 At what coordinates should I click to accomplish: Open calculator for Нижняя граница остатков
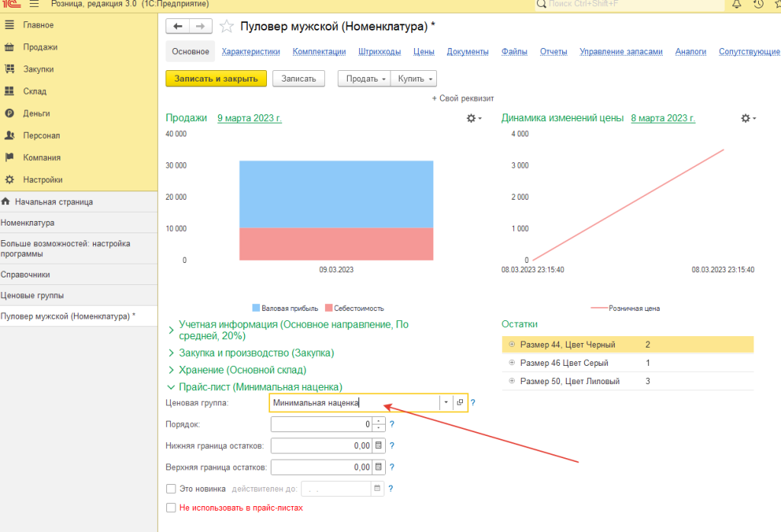point(378,445)
